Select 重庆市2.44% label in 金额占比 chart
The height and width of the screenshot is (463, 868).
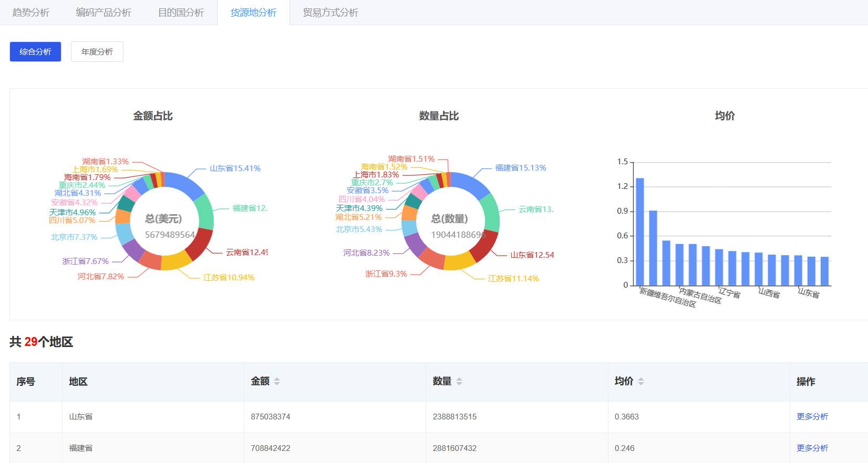click(x=82, y=185)
